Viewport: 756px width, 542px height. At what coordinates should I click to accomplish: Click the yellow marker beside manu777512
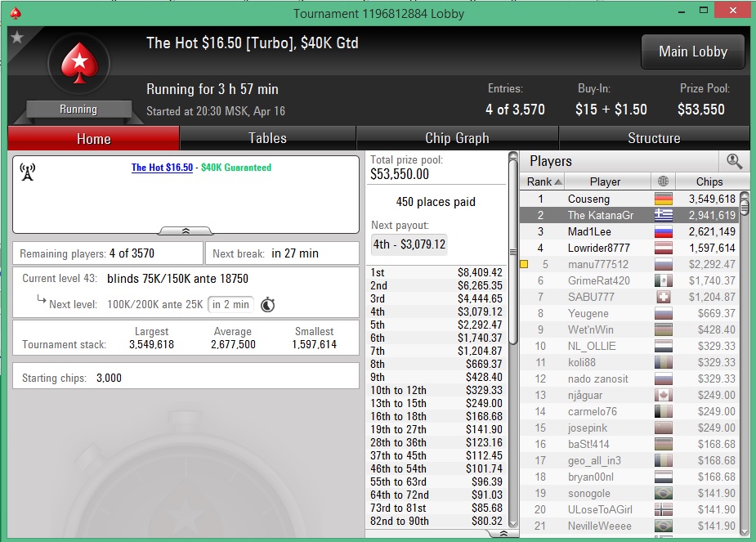coord(524,264)
